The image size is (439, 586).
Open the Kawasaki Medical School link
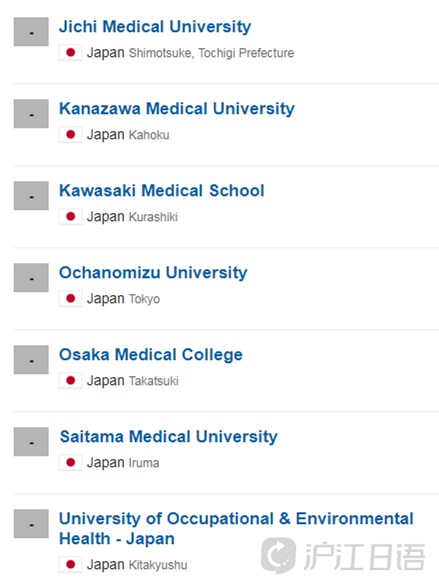[x=162, y=191]
